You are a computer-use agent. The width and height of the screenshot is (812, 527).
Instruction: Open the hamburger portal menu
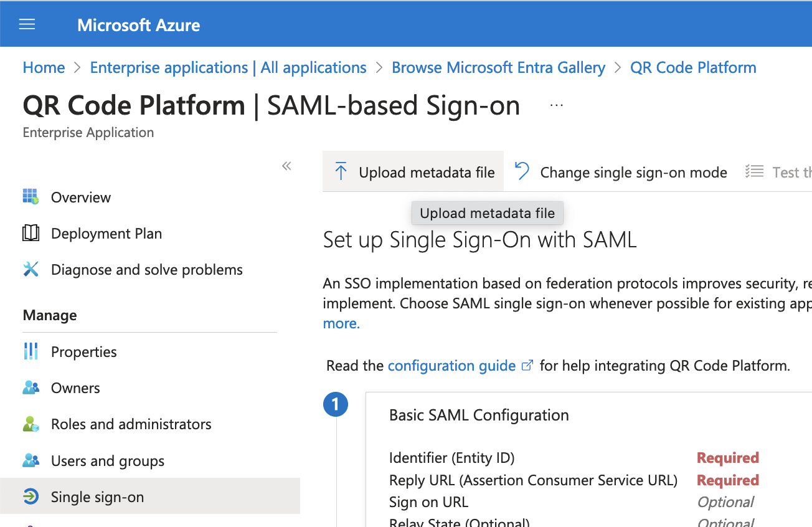[27, 24]
